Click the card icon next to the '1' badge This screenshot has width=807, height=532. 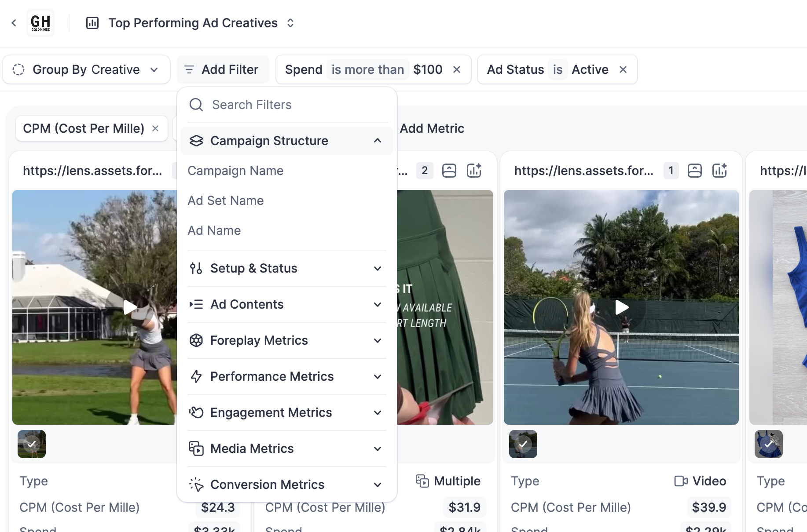tap(695, 171)
